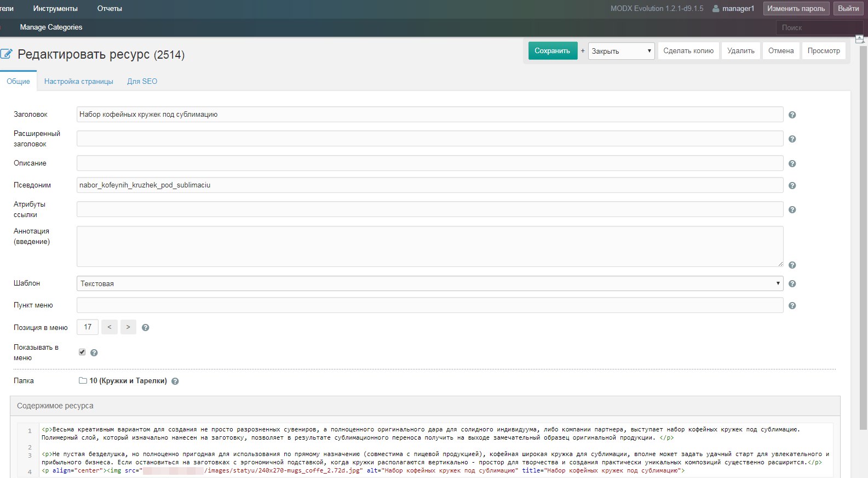The width and height of the screenshot is (868, 478).
Task: Click the Изменить пароль button
Action: click(796, 9)
